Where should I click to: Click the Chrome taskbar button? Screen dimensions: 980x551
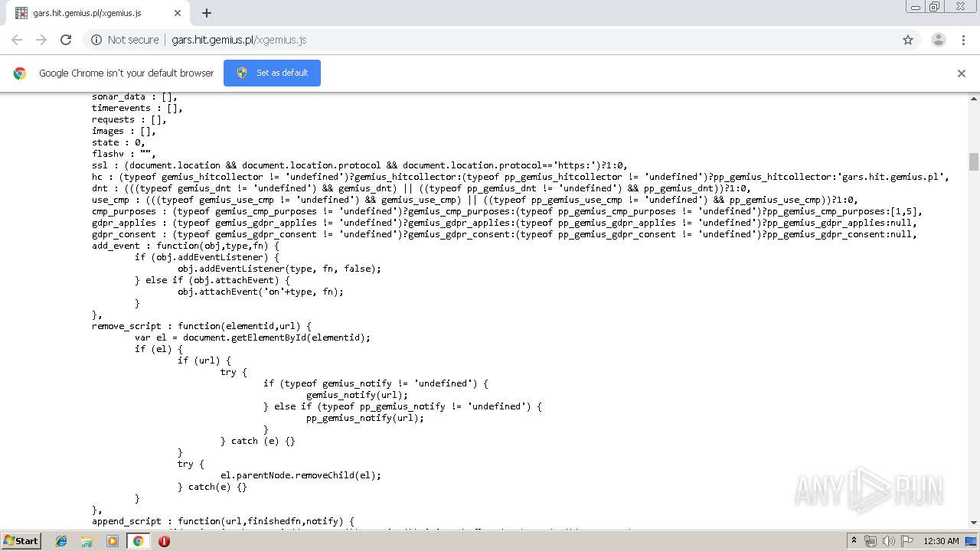[x=138, y=540]
